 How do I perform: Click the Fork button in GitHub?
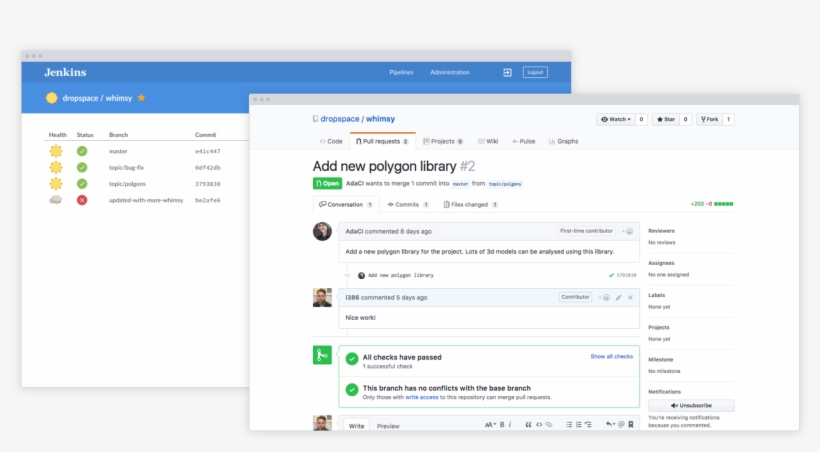710,119
